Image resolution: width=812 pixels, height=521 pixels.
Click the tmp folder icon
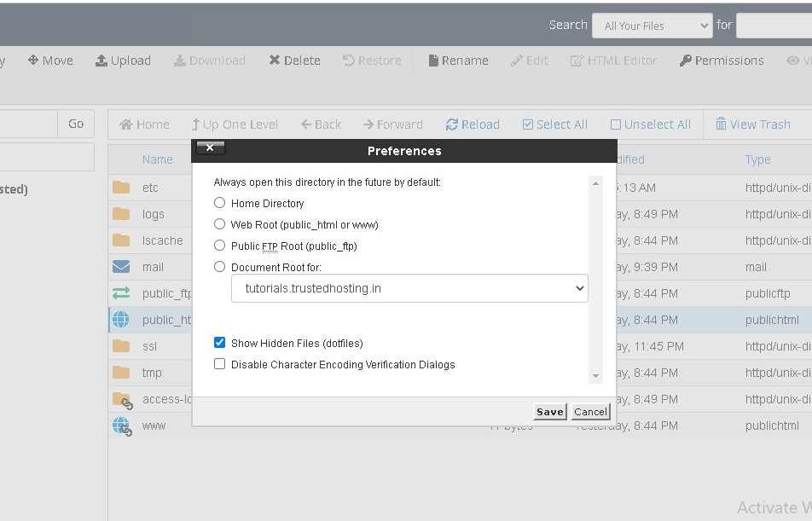121,373
